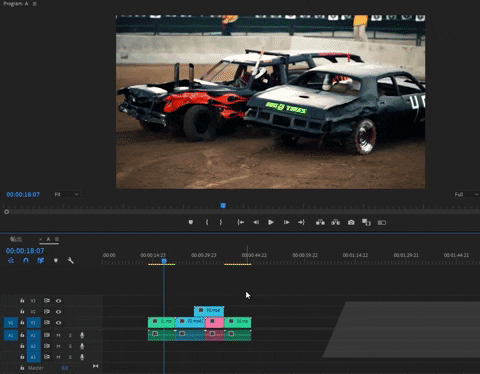Click the Export Frame camera icon
This screenshot has width=480, height=374.
351,222
